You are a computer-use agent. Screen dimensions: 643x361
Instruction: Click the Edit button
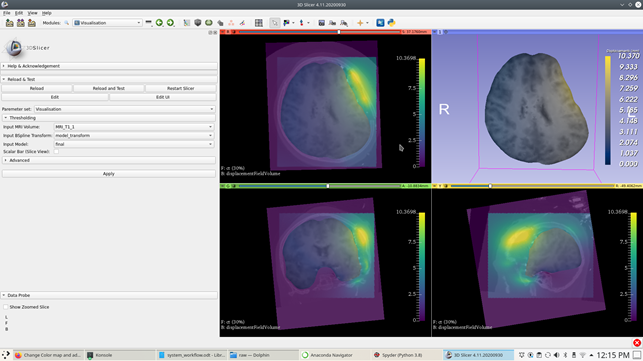55,97
